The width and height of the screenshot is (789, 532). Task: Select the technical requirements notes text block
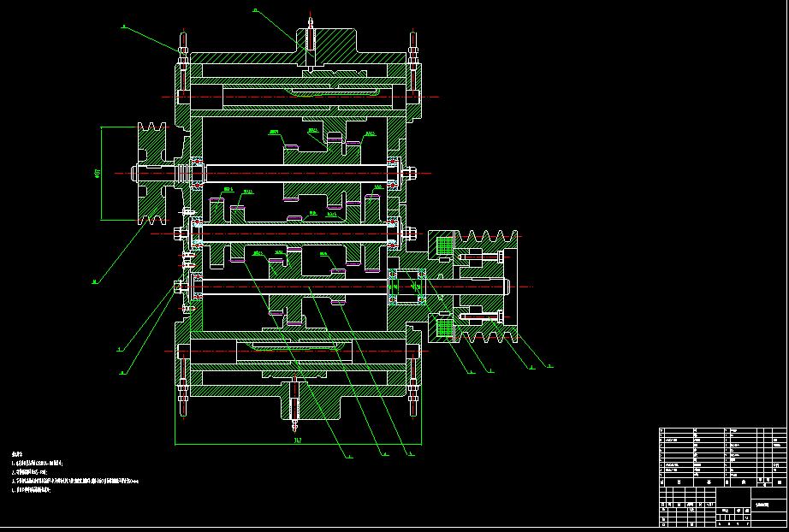click(x=74, y=472)
